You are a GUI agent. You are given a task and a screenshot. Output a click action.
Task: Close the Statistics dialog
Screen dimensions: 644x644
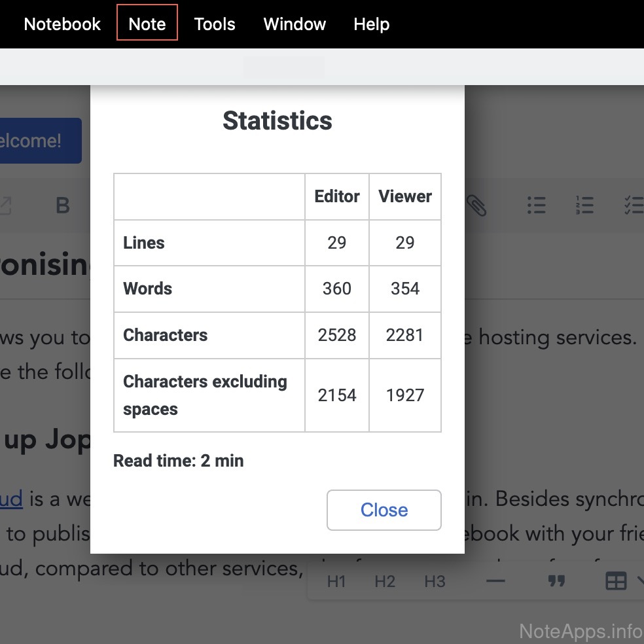(384, 510)
